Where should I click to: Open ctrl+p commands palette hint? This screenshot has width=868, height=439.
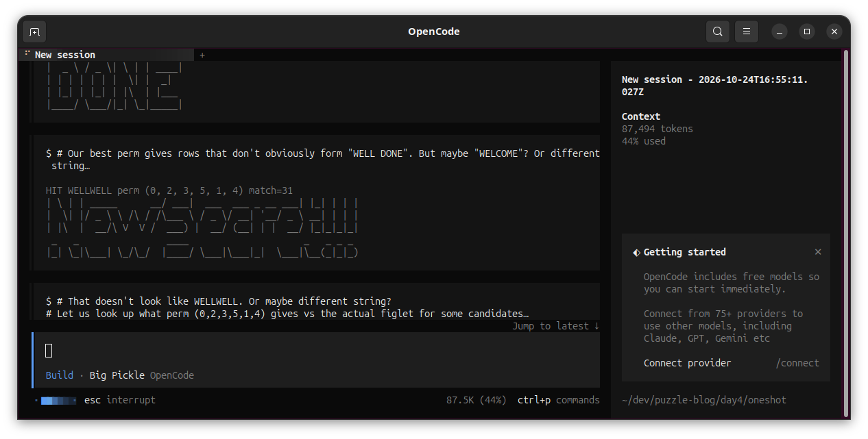(x=559, y=400)
